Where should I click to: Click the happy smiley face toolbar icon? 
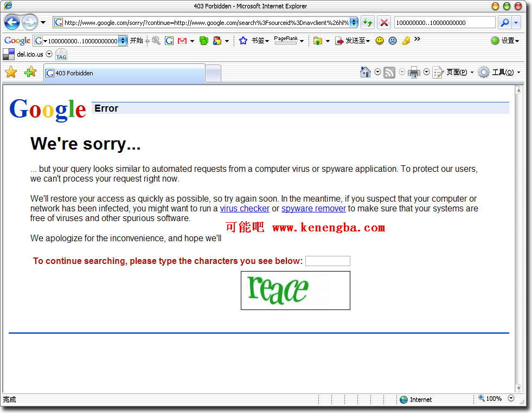tap(380, 41)
